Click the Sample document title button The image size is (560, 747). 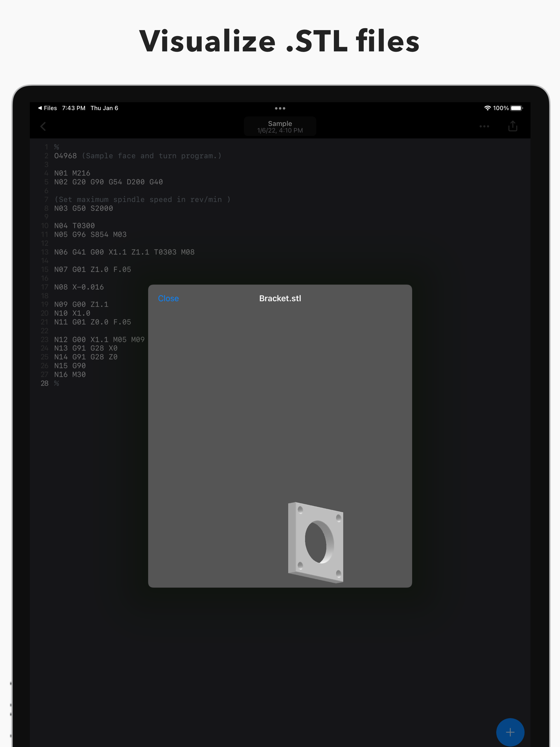tap(280, 127)
